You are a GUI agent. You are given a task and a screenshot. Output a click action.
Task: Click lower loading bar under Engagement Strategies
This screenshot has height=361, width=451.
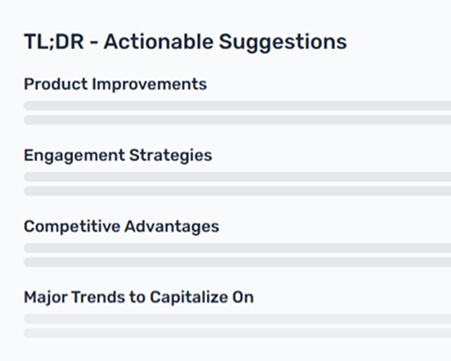[237, 191]
